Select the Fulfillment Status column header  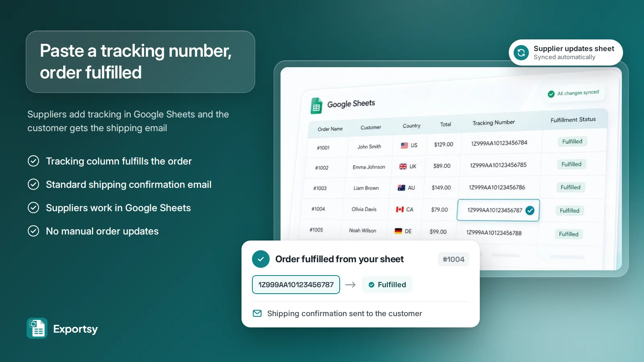(573, 119)
